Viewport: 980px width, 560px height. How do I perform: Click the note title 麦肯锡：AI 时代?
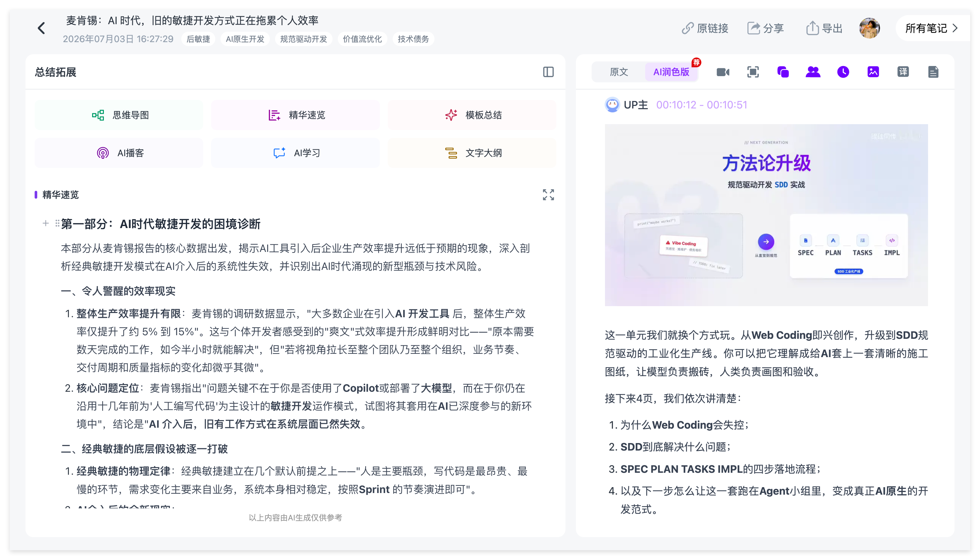[192, 20]
